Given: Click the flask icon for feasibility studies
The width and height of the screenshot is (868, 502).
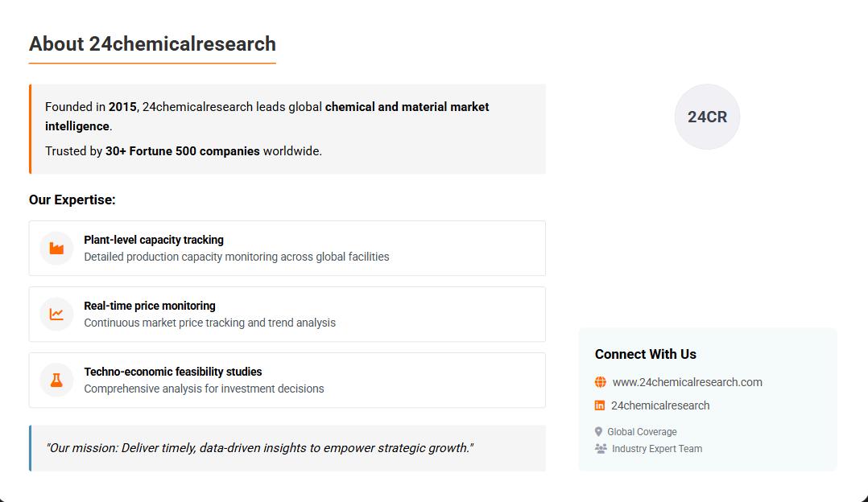Looking at the screenshot, I should click(x=56, y=381).
